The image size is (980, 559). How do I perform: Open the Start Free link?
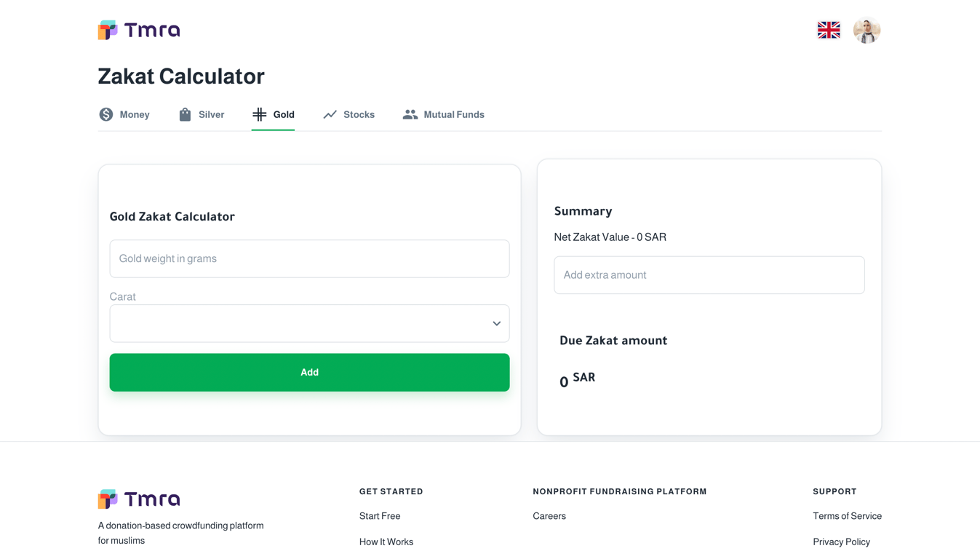(x=380, y=516)
